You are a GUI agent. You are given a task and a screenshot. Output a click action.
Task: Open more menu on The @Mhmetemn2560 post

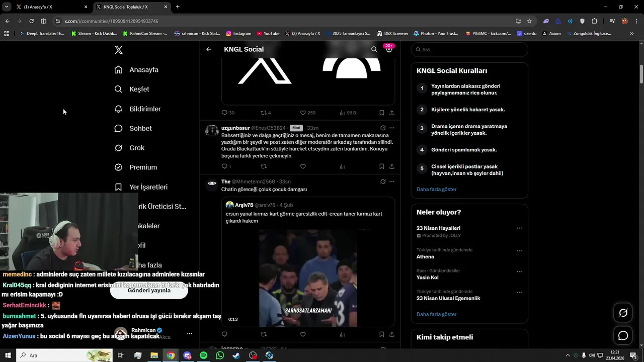pyautogui.click(x=392, y=182)
